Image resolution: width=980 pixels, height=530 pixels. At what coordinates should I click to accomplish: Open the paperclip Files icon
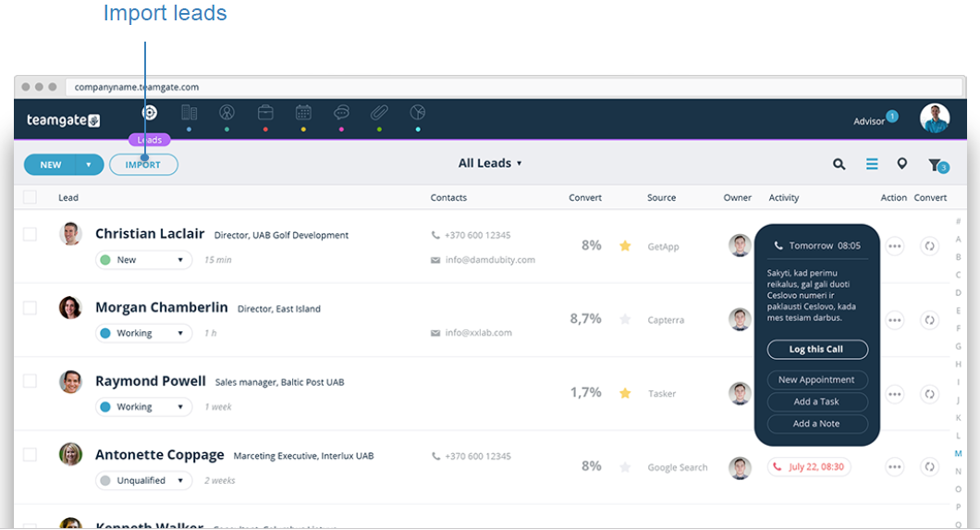tap(379, 113)
